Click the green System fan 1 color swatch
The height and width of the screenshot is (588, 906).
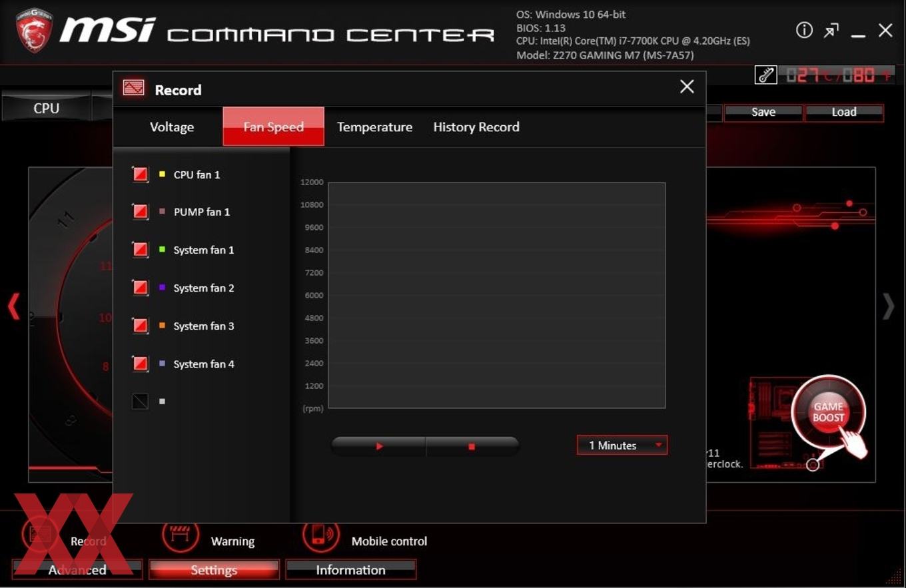click(x=163, y=249)
